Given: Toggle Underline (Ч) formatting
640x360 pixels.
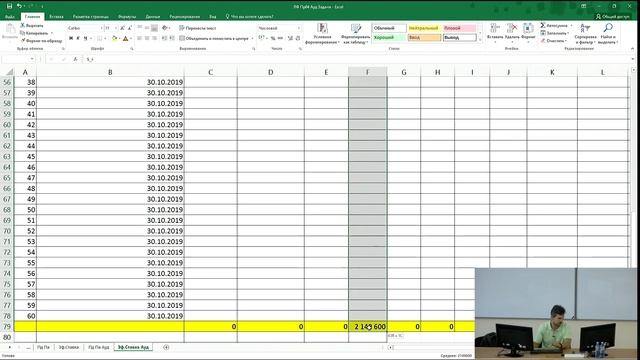Looking at the screenshot, I should [86, 38].
